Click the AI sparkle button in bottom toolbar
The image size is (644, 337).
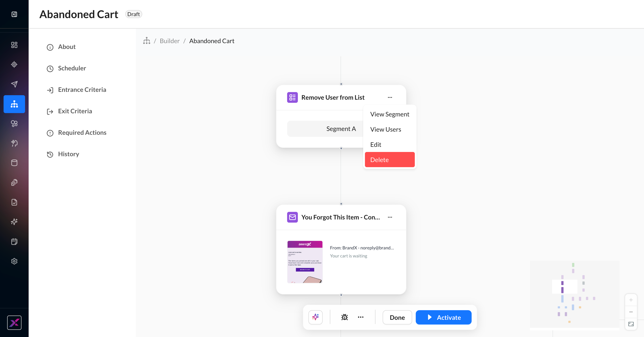click(x=316, y=317)
